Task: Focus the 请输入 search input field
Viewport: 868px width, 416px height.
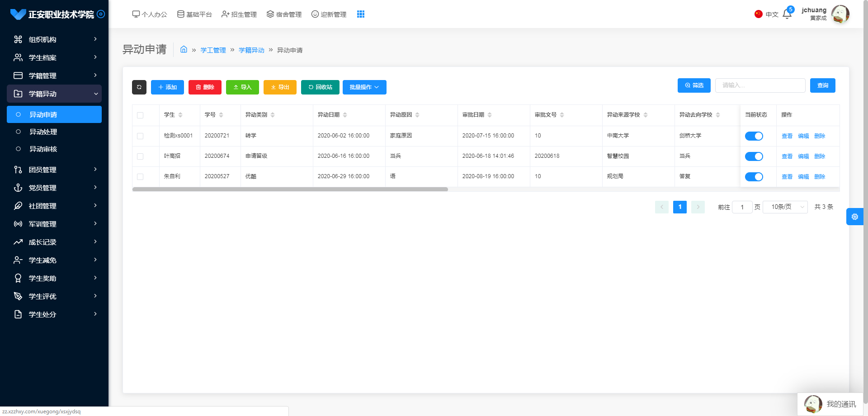Action: coord(760,85)
